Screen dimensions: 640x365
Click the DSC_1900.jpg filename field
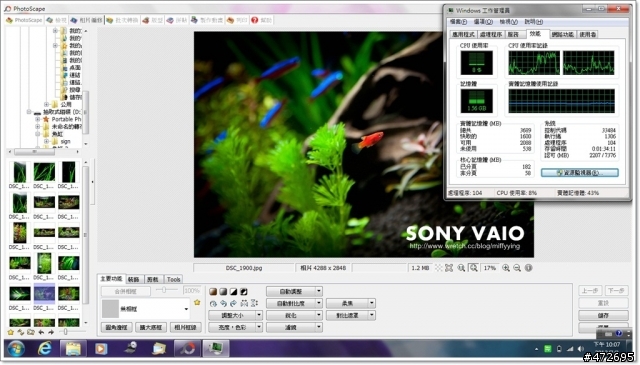pos(244,268)
